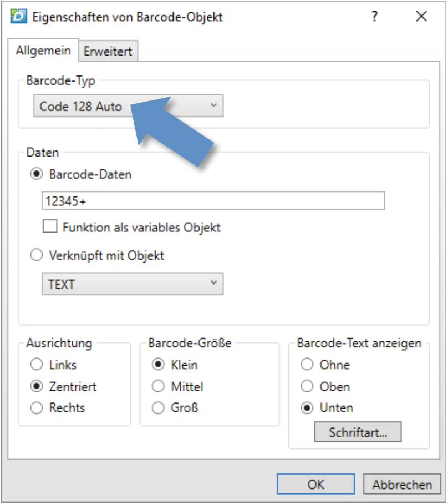Switch to the Allgemein tab
Viewport: 448px width, 504px height.
43,51
